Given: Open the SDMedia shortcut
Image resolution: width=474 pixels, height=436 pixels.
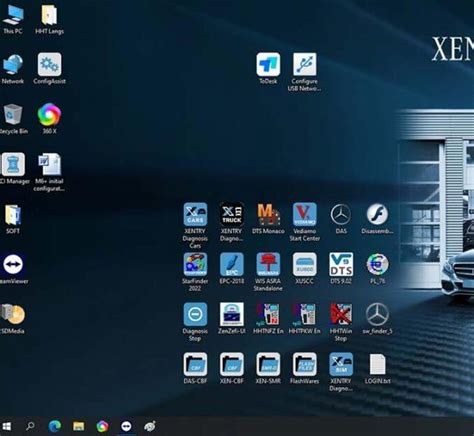Looking at the screenshot, I should tap(13, 319).
